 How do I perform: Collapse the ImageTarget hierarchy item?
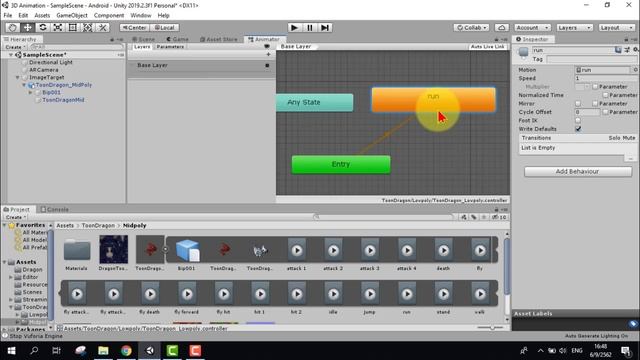coord(18,77)
